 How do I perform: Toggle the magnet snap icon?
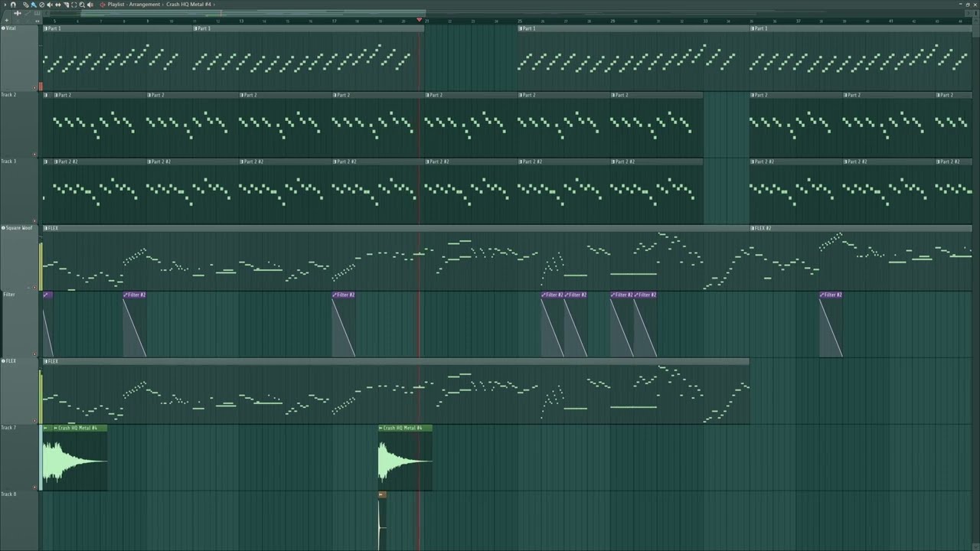coord(13,5)
